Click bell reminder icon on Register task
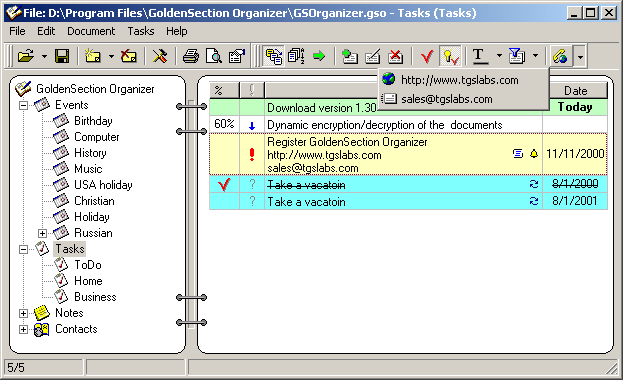 pos(534,153)
